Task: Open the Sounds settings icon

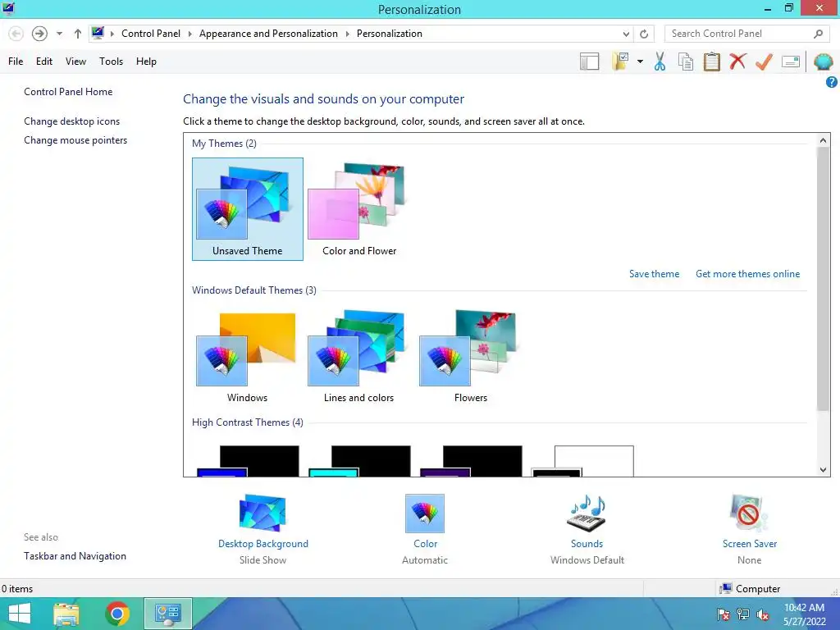Action: (x=587, y=514)
